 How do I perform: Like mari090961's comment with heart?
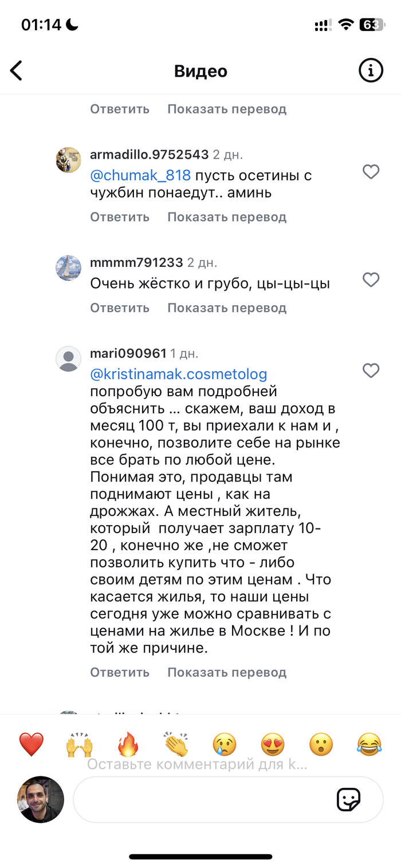point(371,370)
